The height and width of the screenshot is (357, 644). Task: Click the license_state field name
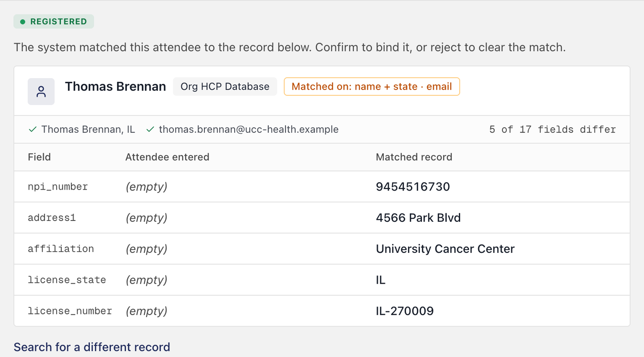click(x=67, y=280)
